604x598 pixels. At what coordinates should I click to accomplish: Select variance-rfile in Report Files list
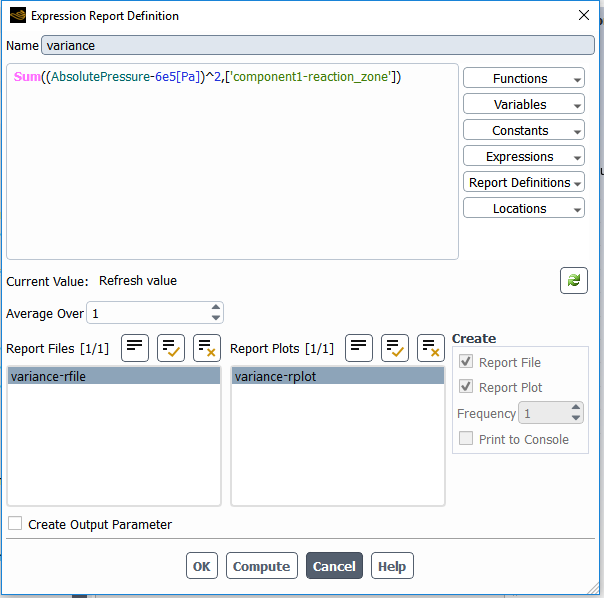coord(114,376)
